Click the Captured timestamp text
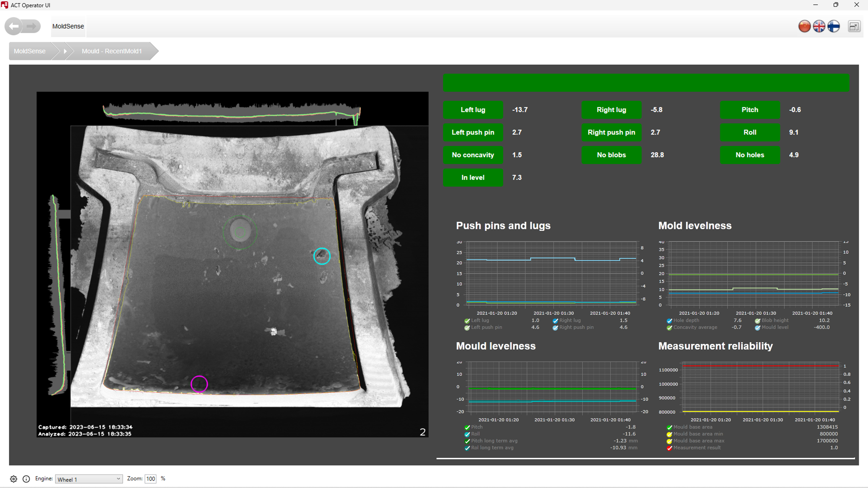 pyautogui.click(x=85, y=427)
